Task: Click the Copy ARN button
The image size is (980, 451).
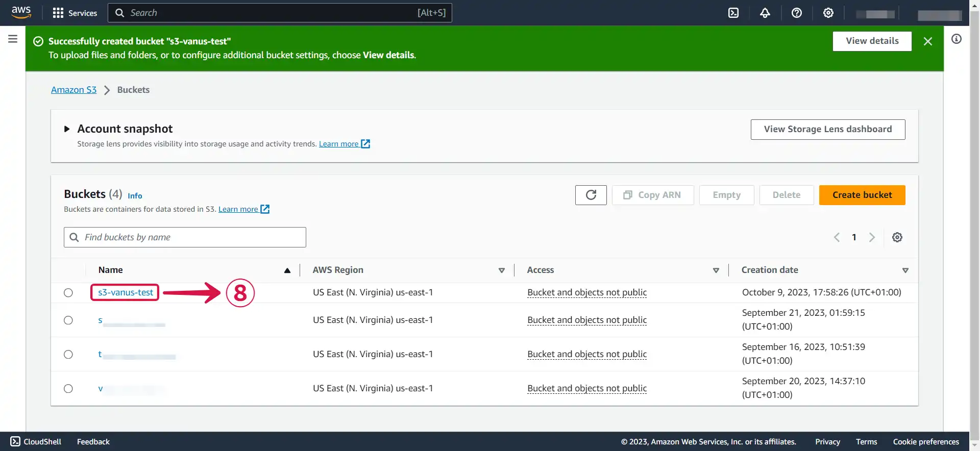Action: (x=652, y=195)
